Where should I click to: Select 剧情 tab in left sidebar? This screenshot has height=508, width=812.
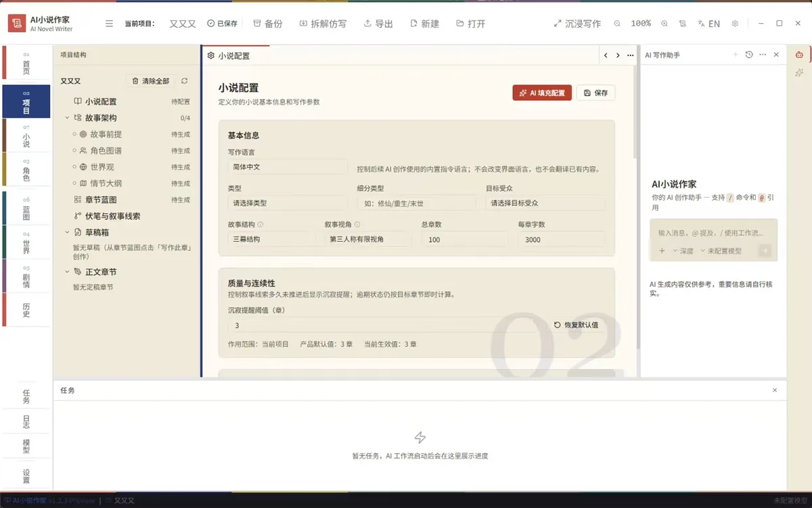(x=26, y=276)
